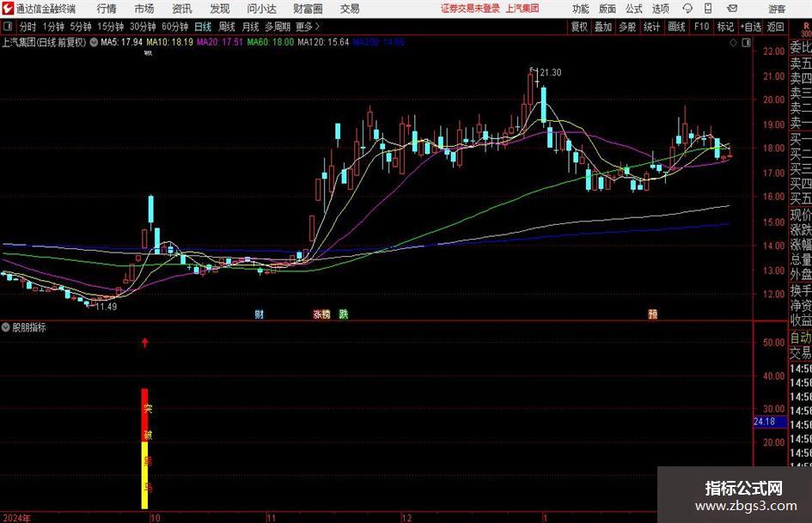
Task: Click the yellow 黑马 signal bar
Action: click(145, 476)
